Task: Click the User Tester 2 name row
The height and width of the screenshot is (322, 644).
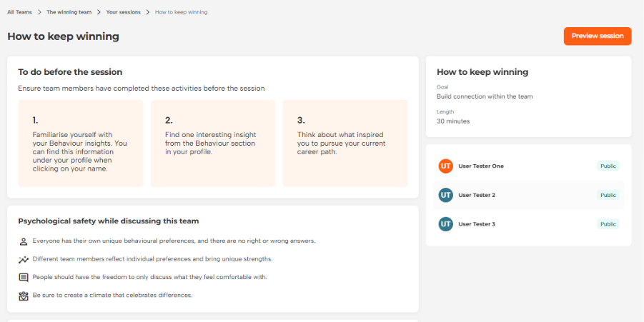Action: tap(478, 195)
